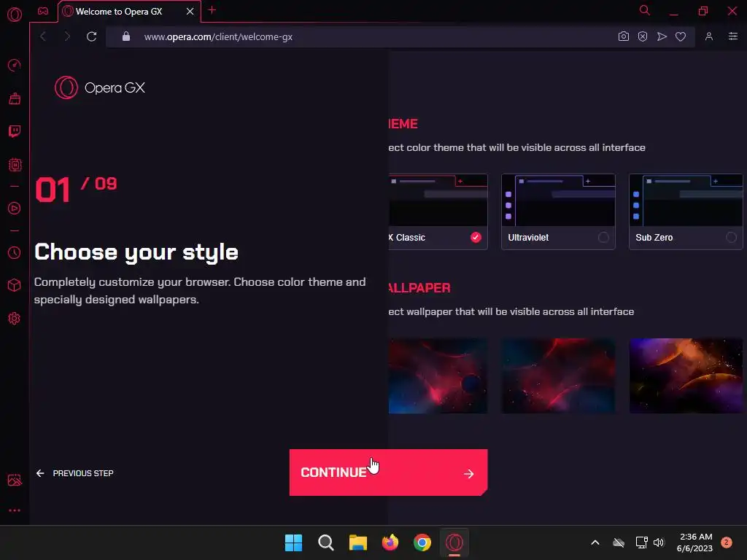The height and width of the screenshot is (560, 747).
Task: Choose the purple-orange nebula wallpaper
Action: (x=686, y=376)
